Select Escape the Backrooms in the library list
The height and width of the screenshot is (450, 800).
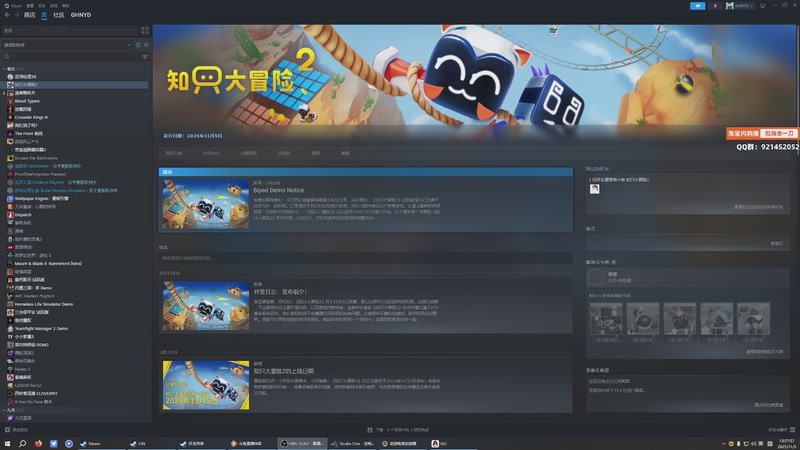click(x=36, y=158)
